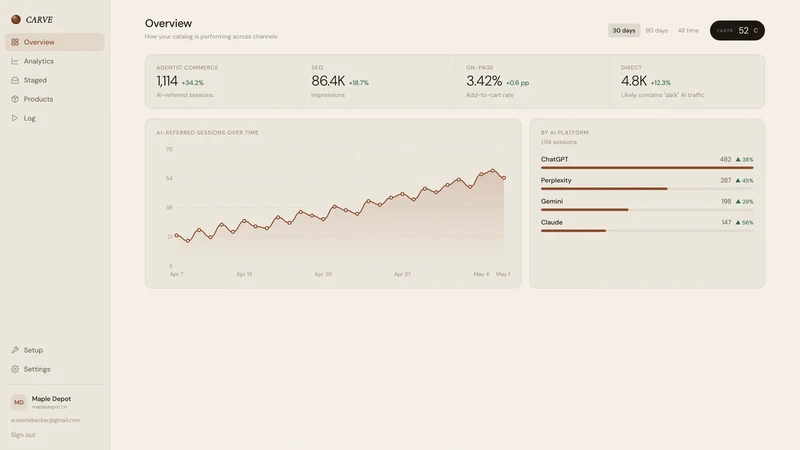Click the Claude 147 sessions count
The height and width of the screenshot is (450, 800).
point(726,222)
